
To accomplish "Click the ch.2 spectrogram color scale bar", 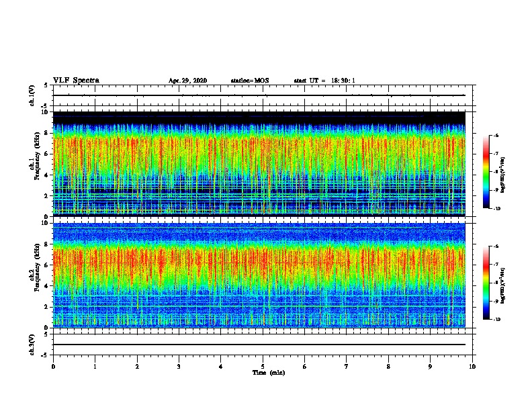I will pos(486,283).
